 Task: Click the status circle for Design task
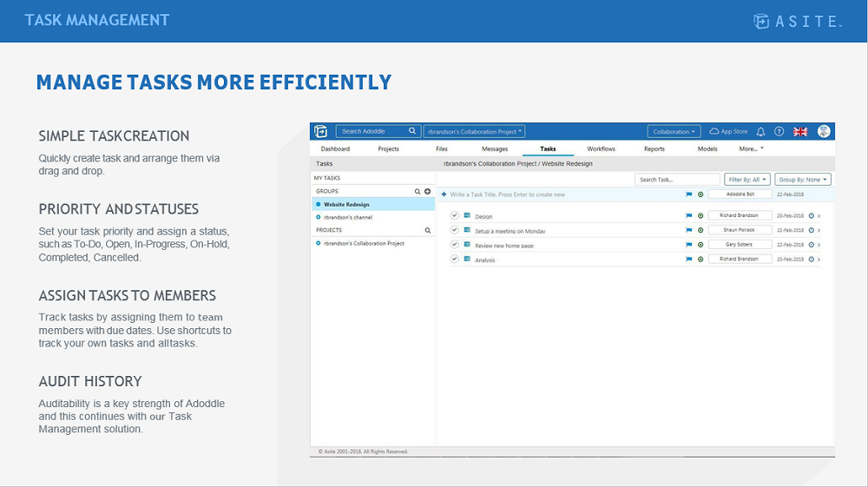coord(700,216)
